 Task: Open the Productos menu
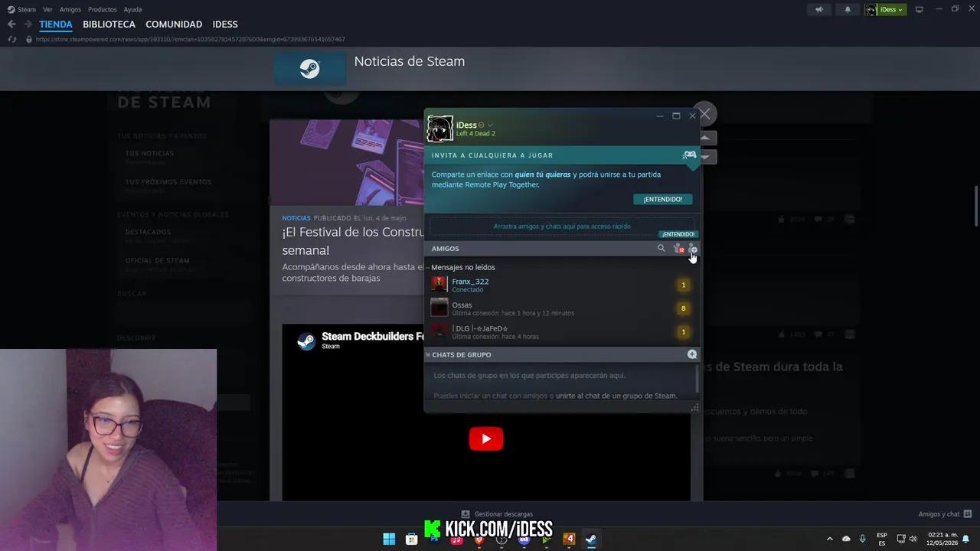[102, 9]
